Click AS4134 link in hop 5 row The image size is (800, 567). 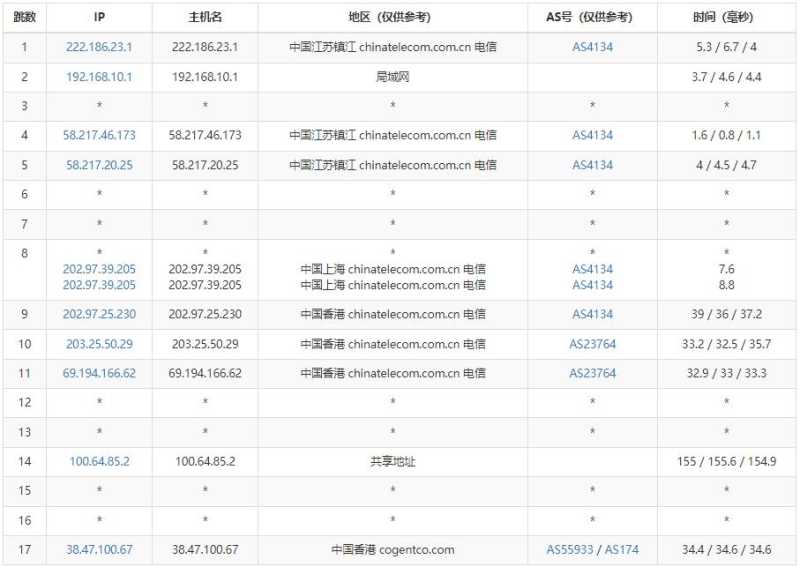click(x=592, y=165)
